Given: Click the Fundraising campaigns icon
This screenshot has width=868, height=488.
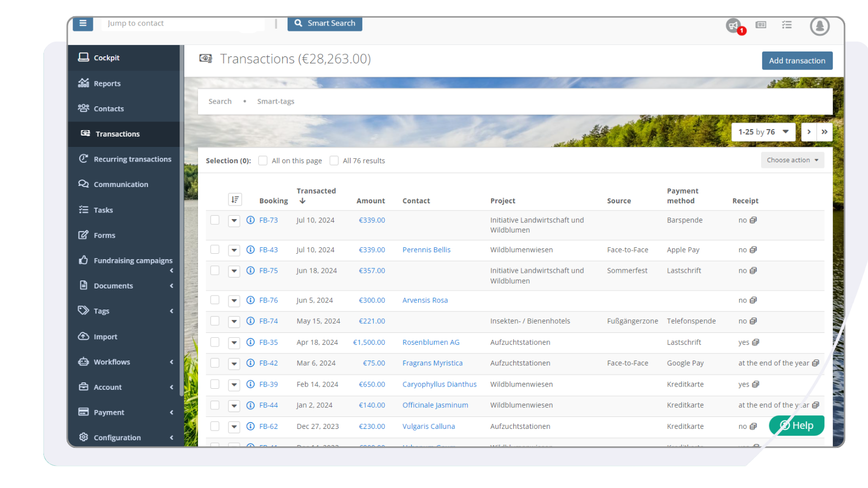Looking at the screenshot, I should point(83,260).
